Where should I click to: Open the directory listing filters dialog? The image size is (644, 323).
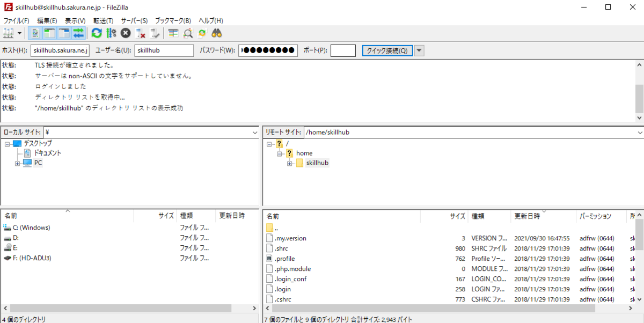point(173,33)
